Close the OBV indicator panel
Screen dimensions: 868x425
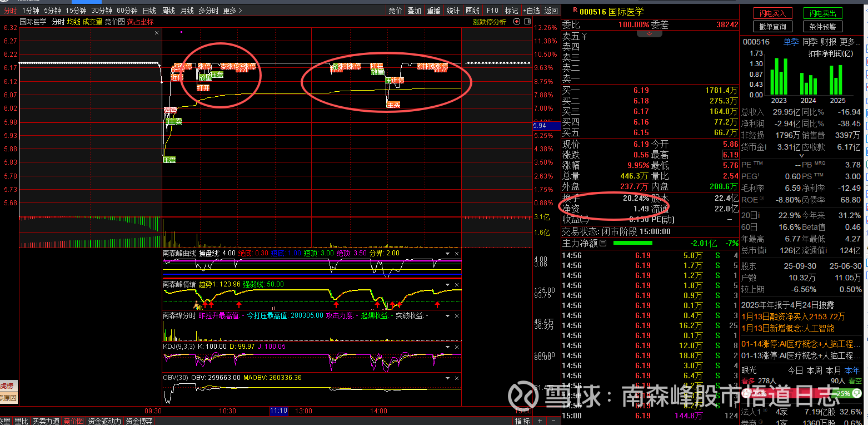pos(457,378)
